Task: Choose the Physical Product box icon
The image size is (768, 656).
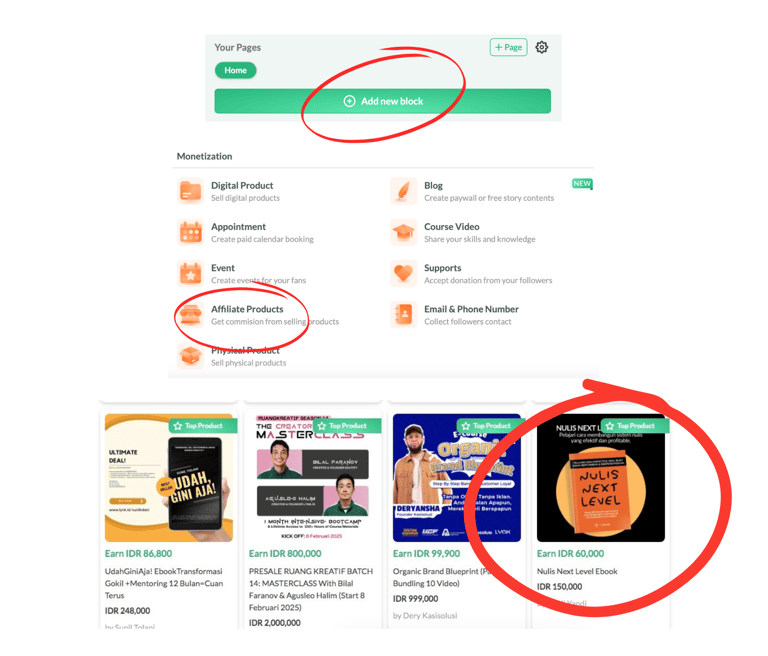Action: click(x=191, y=356)
